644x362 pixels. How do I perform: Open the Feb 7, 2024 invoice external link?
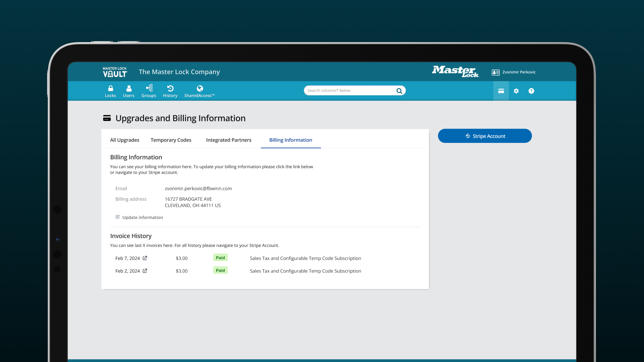tap(145, 258)
